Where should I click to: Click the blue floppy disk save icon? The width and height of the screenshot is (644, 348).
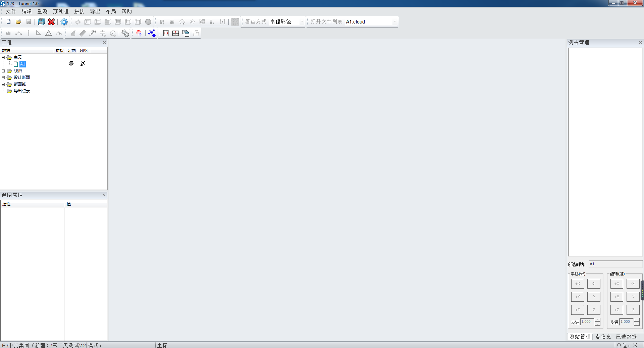(x=41, y=22)
